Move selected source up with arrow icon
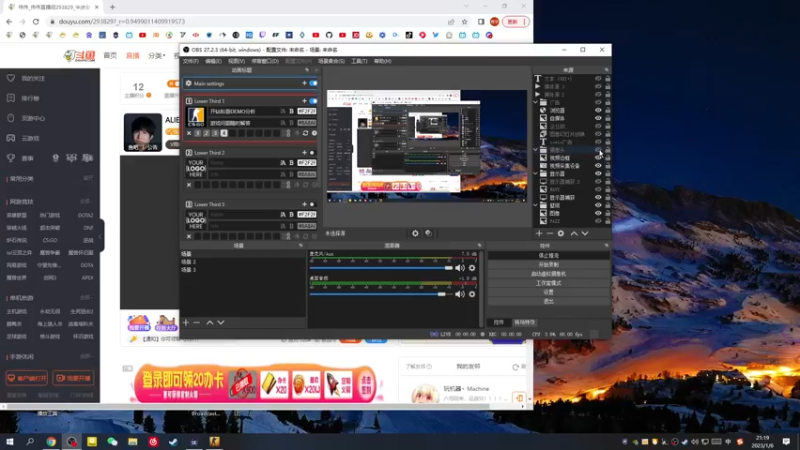 tap(573, 233)
